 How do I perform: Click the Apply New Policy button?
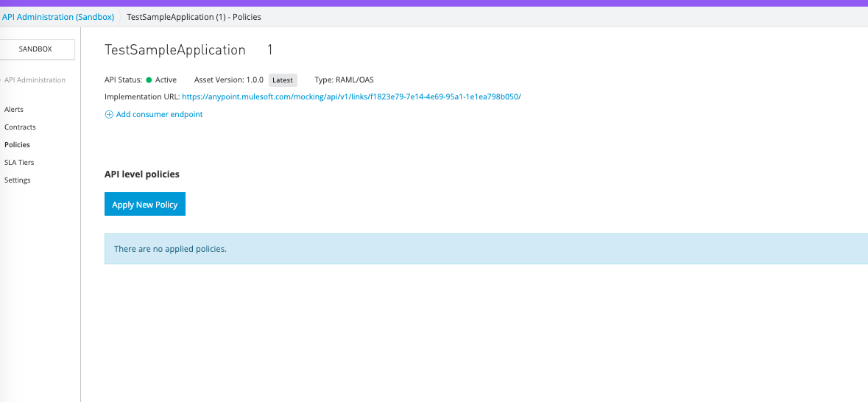click(x=145, y=205)
